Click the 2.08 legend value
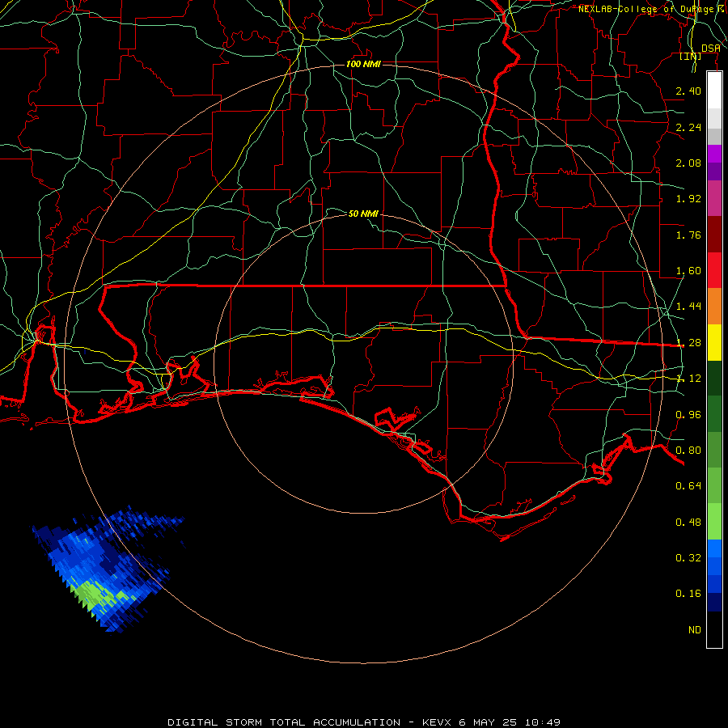 [688, 163]
